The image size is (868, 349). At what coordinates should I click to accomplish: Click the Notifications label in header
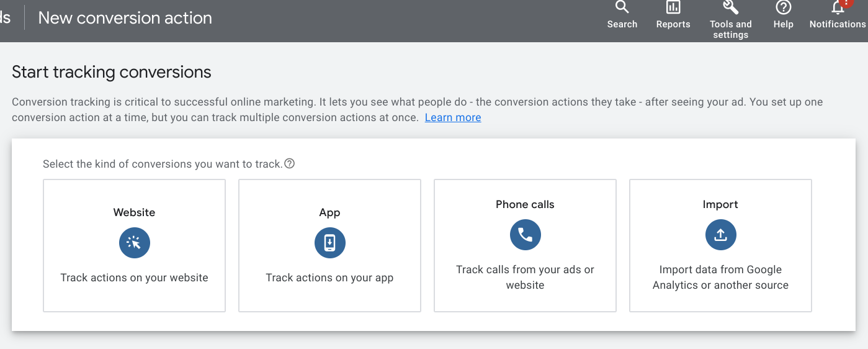pyautogui.click(x=838, y=24)
